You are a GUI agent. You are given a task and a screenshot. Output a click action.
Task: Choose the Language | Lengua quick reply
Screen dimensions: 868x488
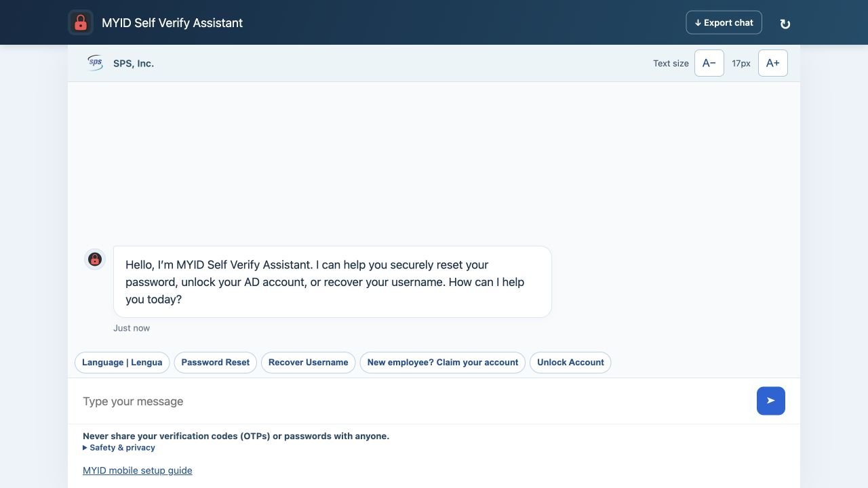[122, 363]
